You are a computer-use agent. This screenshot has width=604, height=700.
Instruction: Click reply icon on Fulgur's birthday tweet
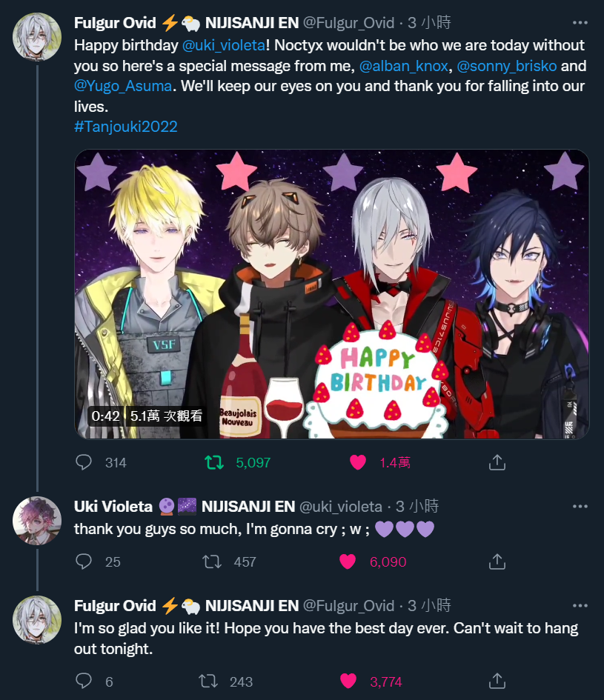pyautogui.click(x=84, y=462)
